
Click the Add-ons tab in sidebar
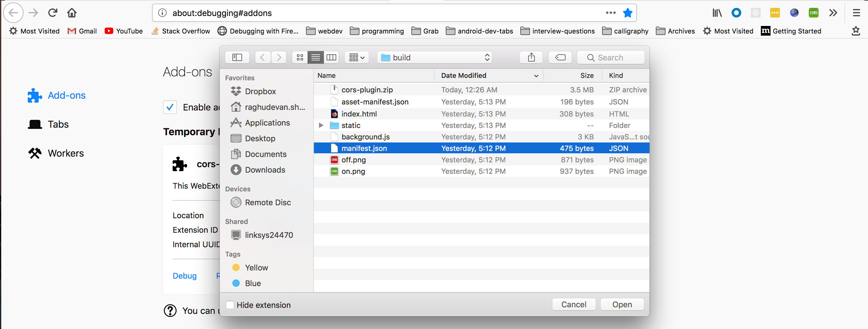[67, 95]
